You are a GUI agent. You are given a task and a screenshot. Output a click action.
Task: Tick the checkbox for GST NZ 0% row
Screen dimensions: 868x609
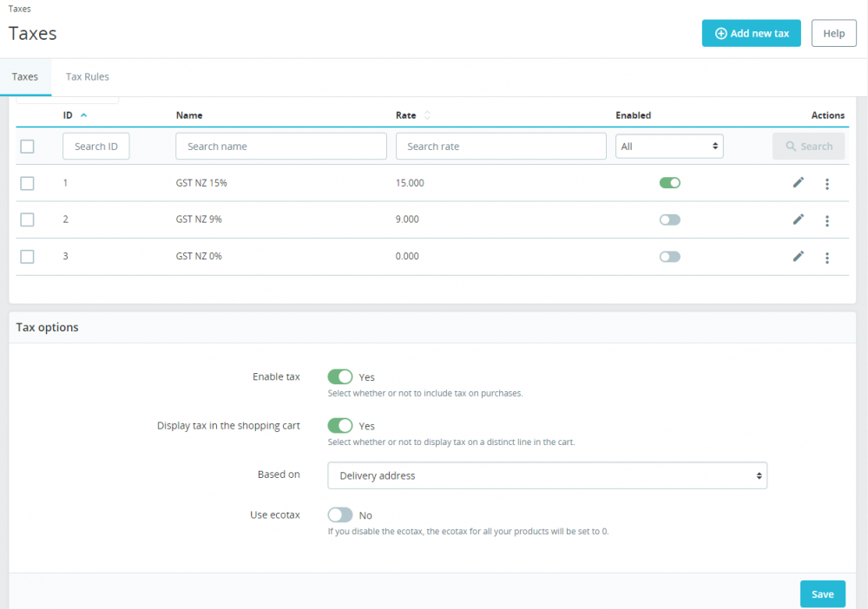coord(27,257)
